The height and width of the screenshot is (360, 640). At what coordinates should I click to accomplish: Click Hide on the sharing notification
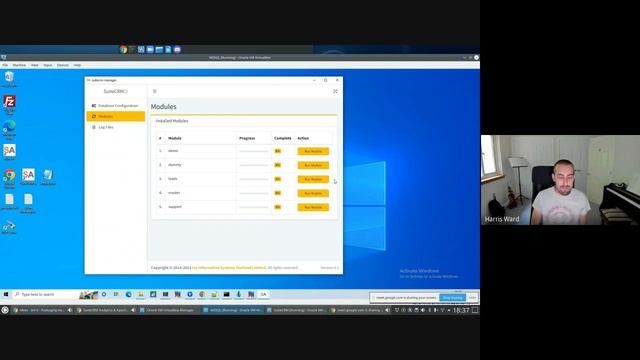click(x=472, y=298)
